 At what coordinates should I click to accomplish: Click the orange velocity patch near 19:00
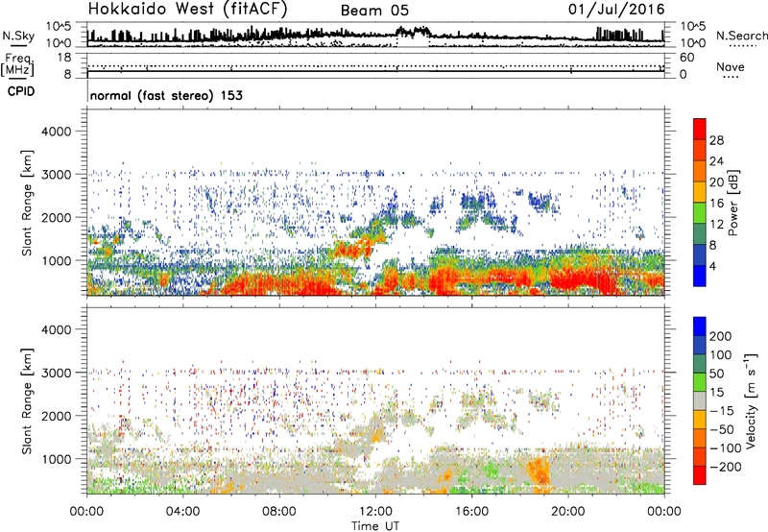click(540, 471)
